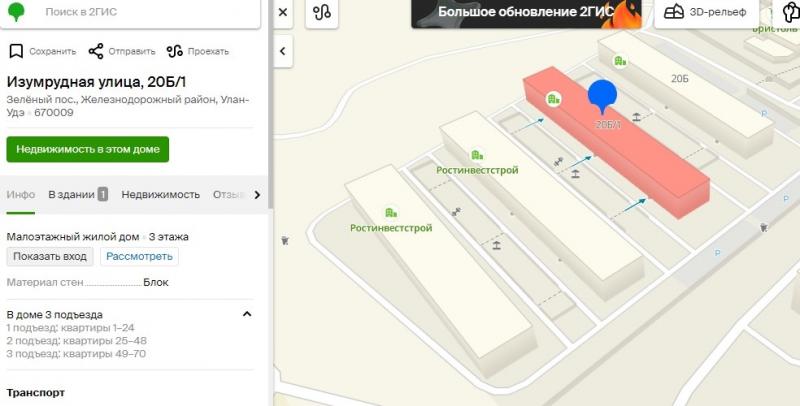Collapse the В доме 3 подъезда section
The image size is (800, 406).
pyautogui.click(x=247, y=314)
